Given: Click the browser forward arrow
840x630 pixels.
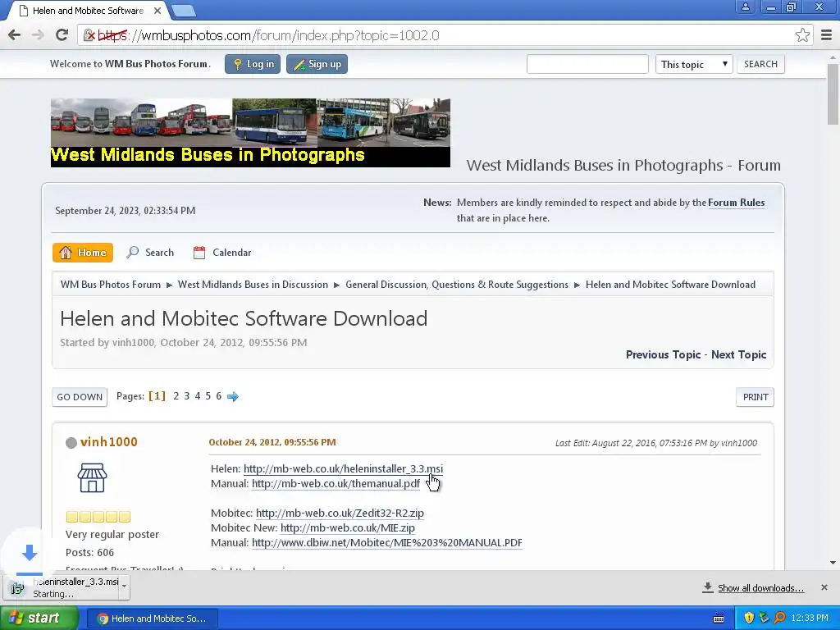Looking at the screenshot, I should pos(38,35).
